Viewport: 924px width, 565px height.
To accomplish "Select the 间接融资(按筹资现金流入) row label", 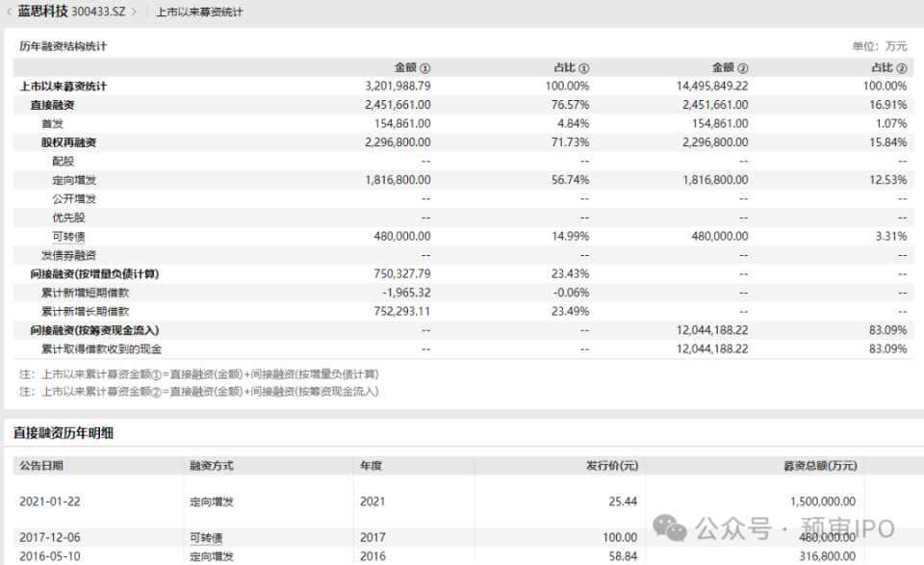I will click(94, 330).
